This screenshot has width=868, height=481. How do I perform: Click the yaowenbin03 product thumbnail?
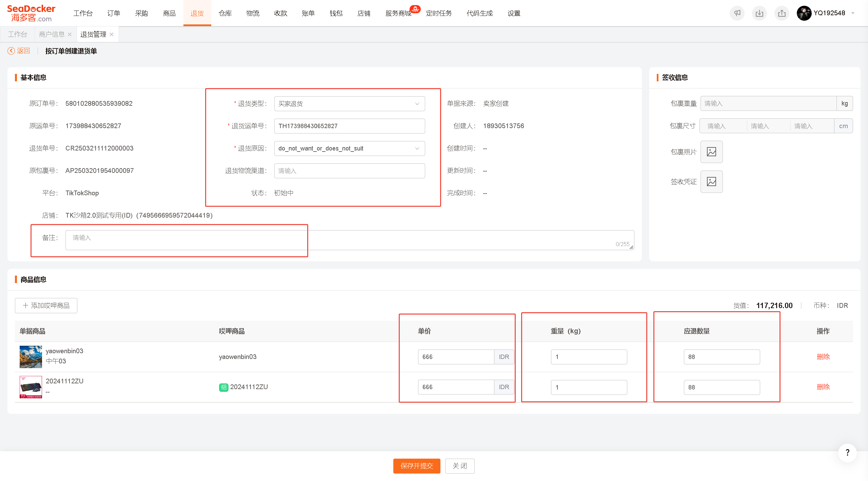(x=31, y=357)
